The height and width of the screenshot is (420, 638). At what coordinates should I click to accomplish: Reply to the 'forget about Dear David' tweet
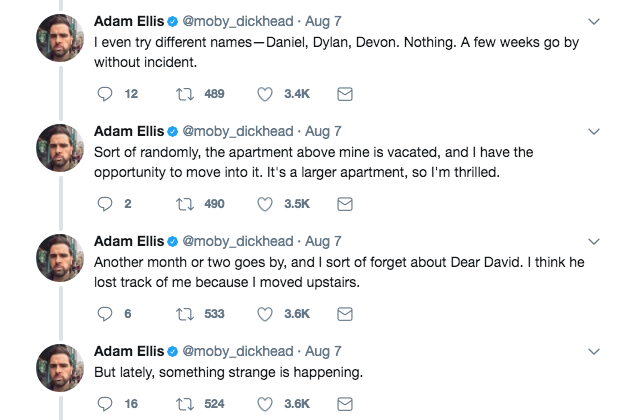coord(106,313)
